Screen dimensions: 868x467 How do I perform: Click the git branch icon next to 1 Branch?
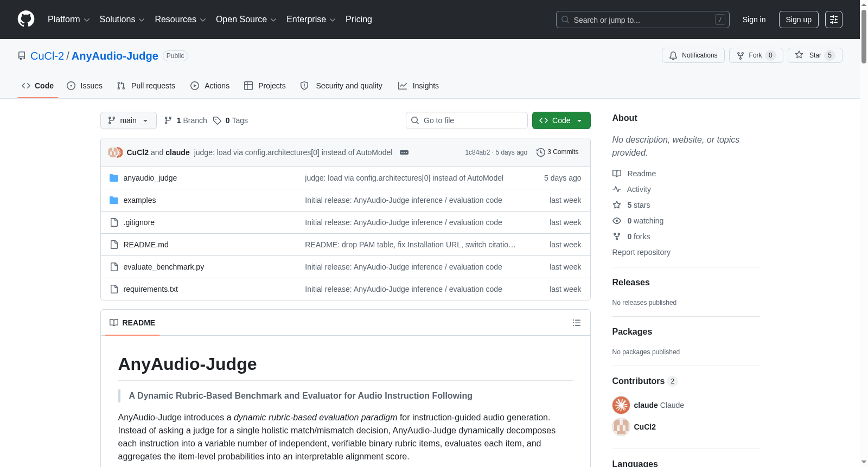click(168, 120)
